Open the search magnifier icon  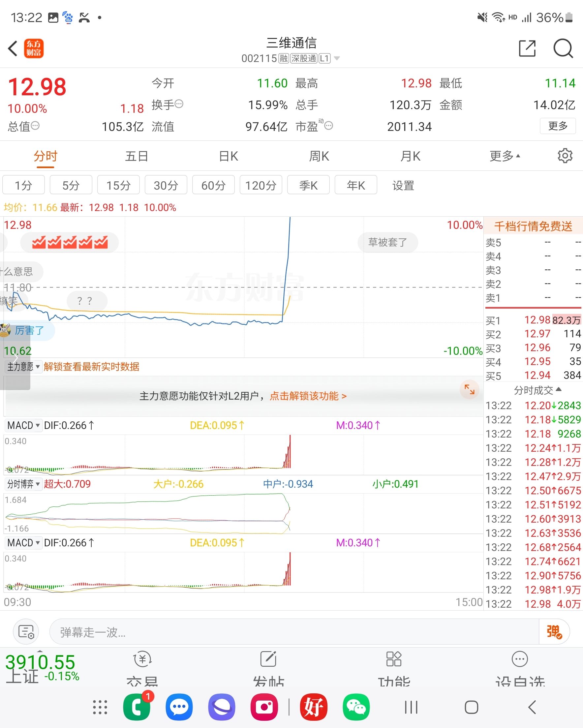[563, 48]
